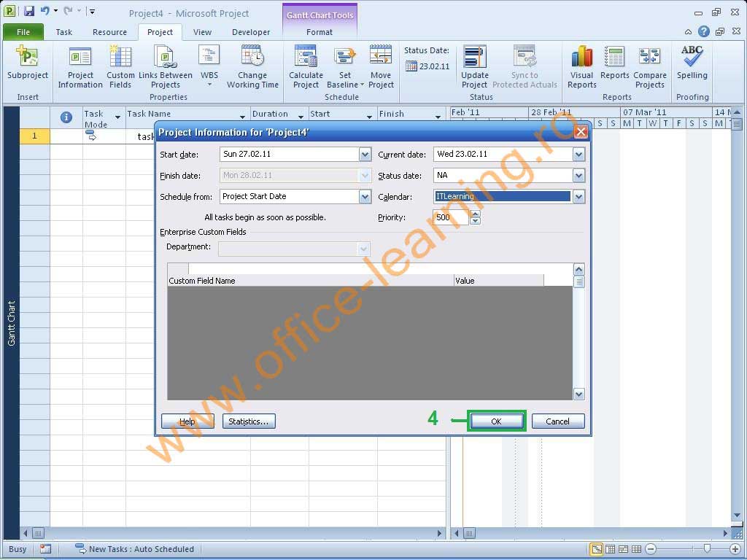This screenshot has height=560, width=747.
Task: Select task row 1 header
Action: coord(34,136)
